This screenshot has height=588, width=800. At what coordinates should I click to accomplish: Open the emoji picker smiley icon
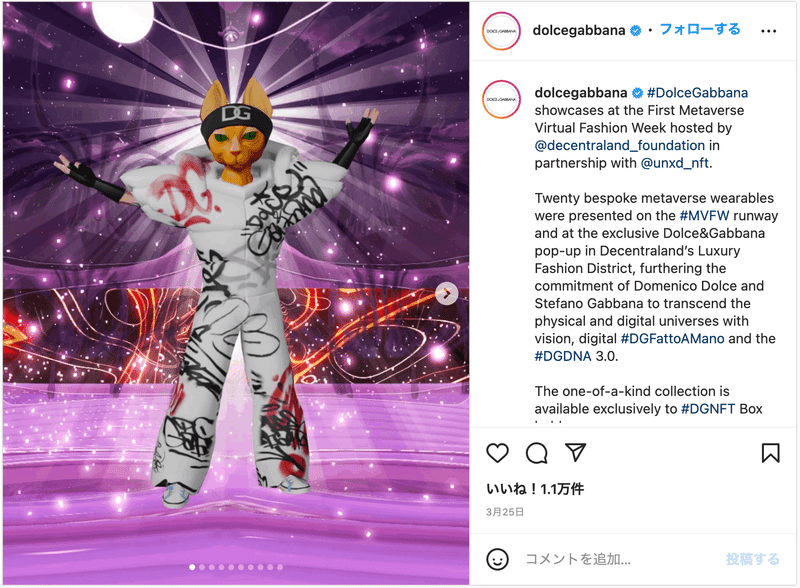(497, 559)
